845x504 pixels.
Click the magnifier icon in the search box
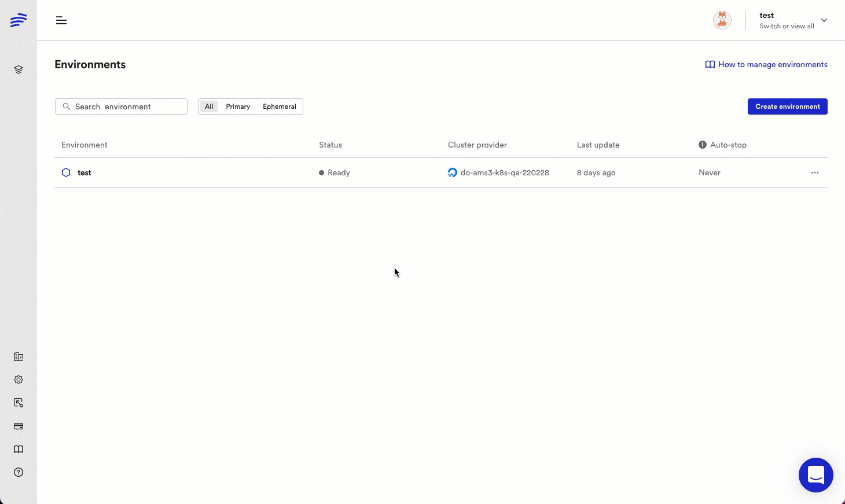click(67, 106)
